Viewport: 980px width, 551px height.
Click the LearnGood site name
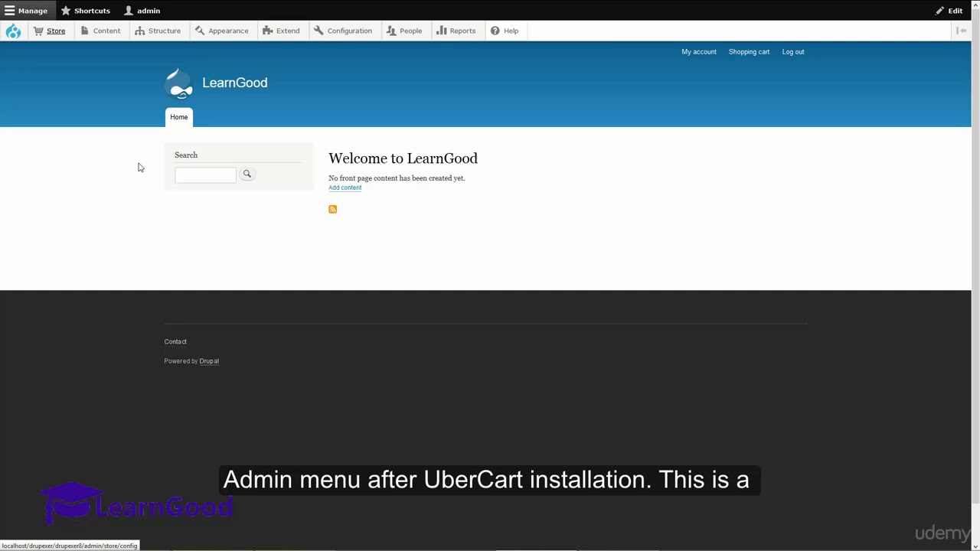tap(234, 83)
